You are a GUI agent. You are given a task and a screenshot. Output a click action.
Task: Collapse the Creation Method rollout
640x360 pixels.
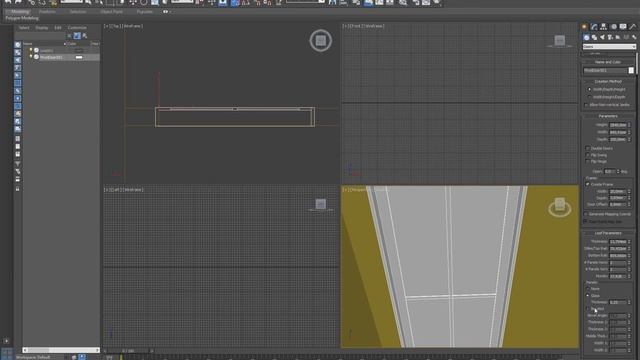coord(608,82)
